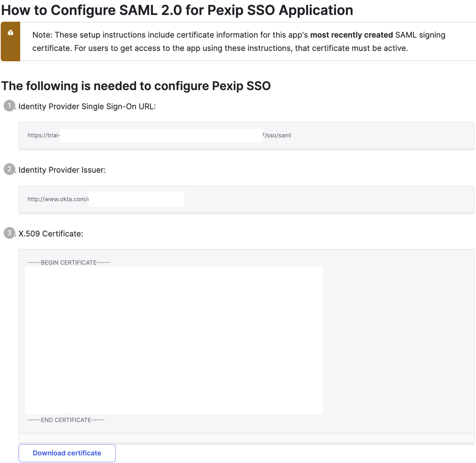
Task: Click the 'http://www.okta.com/' issuer text
Action: [57, 199]
